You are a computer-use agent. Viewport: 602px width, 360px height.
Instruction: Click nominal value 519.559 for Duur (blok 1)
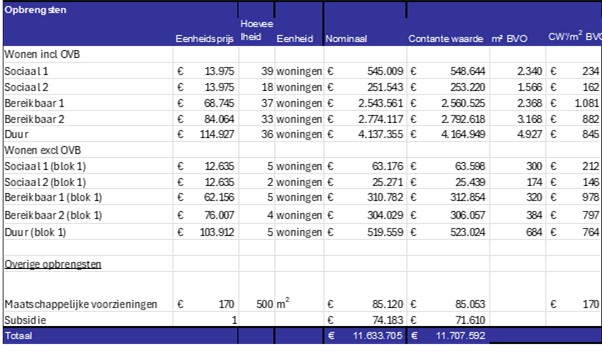click(x=385, y=233)
